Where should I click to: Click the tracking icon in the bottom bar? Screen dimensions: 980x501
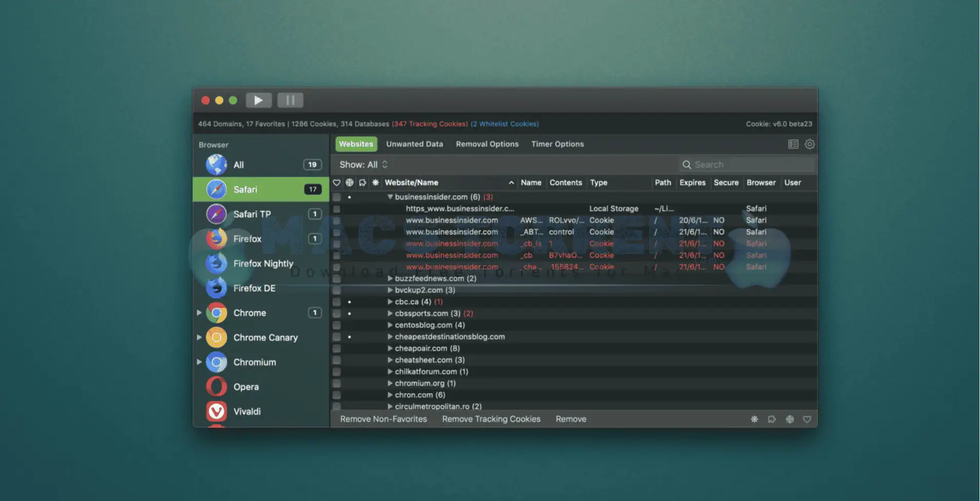(x=772, y=419)
